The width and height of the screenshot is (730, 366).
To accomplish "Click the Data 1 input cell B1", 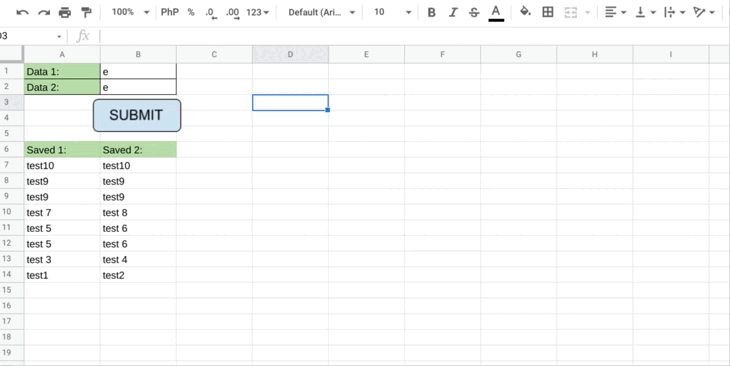I will click(x=138, y=71).
